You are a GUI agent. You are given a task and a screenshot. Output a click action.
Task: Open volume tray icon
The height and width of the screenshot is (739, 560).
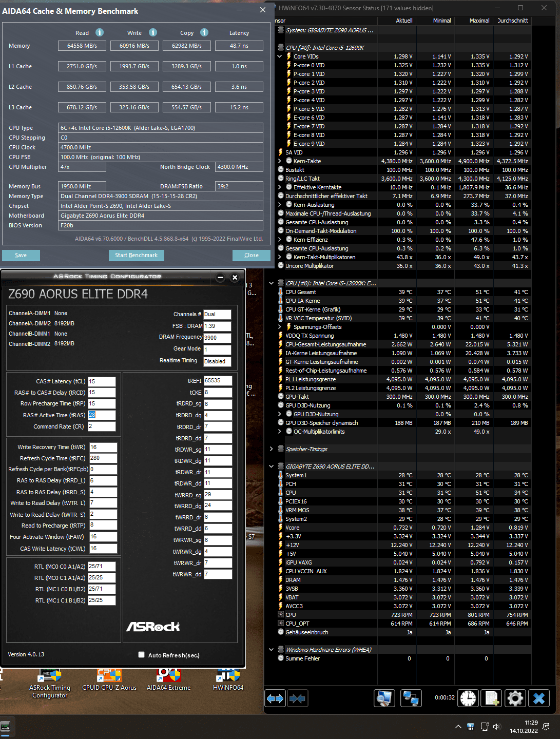[496, 727]
